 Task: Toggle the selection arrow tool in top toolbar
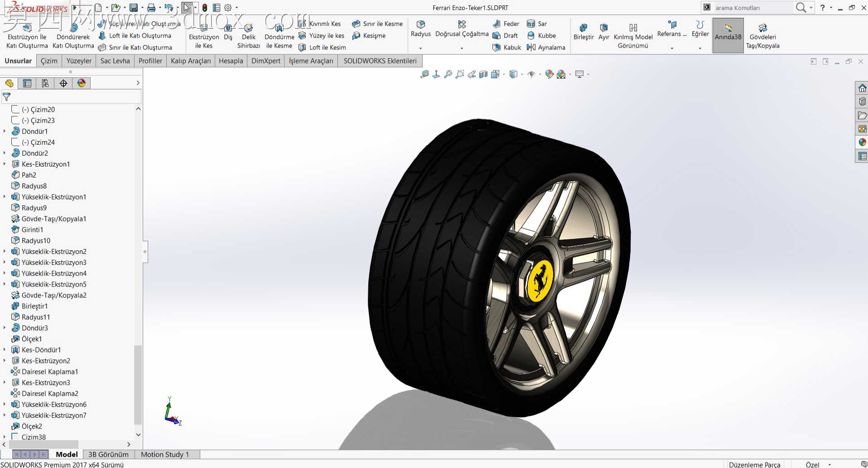click(187, 8)
